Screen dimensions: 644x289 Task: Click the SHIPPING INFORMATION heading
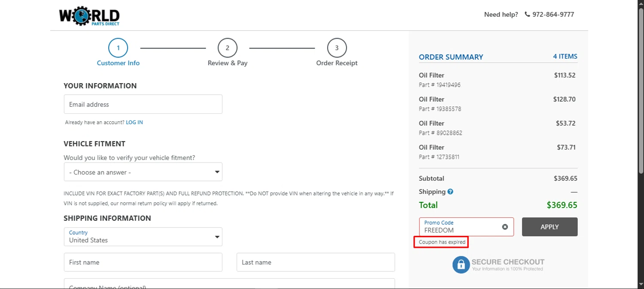click(x=107, y=218)
